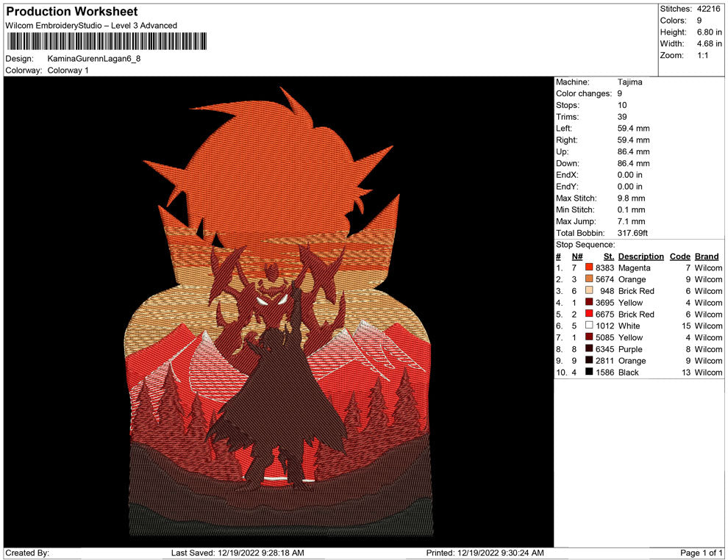Click the Stops value '10'

621,105
